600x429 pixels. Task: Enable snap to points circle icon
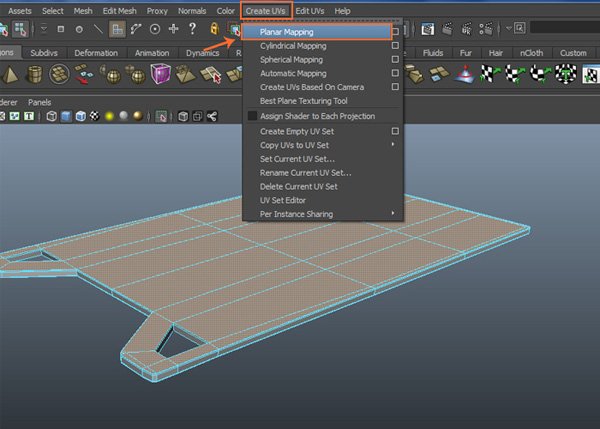tap(155, 29)
